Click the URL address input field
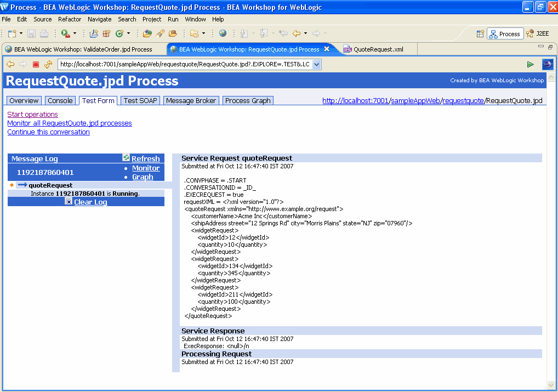 (x=185, y=65)
